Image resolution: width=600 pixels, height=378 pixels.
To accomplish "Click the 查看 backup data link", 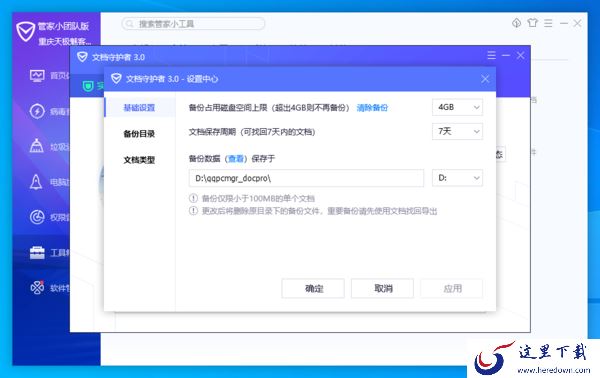I will pyautogui.click(x=235, y=158).
